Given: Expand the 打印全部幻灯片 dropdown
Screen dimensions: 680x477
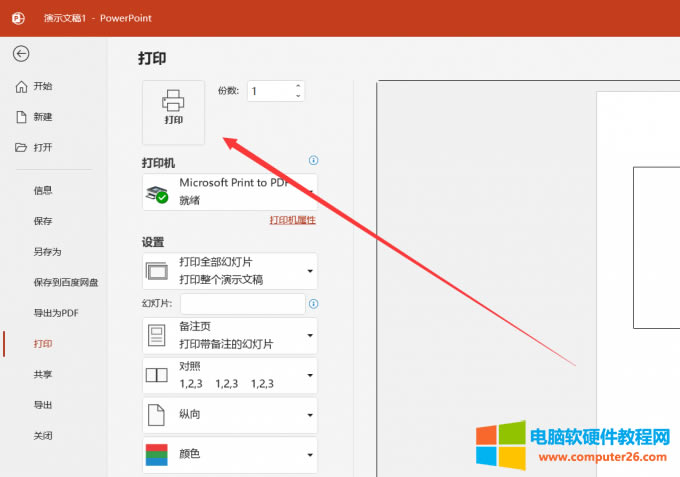Looking at the screenshot, I should pyautogui.click(x=230, y=271).
